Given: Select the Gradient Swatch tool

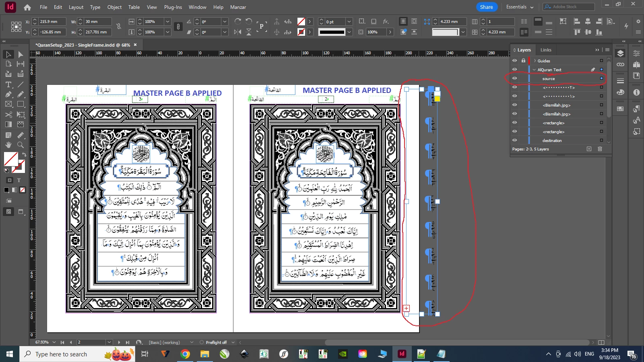Looking at the screenshot, I should [8, 124].
